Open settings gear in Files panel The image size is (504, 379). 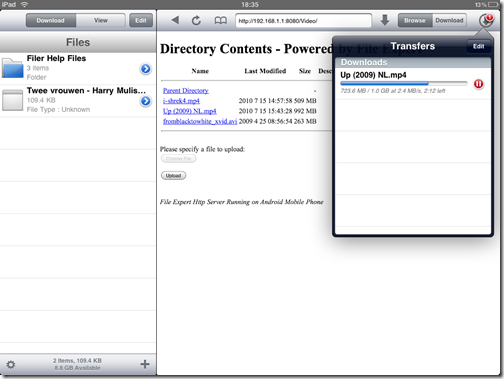11,364
